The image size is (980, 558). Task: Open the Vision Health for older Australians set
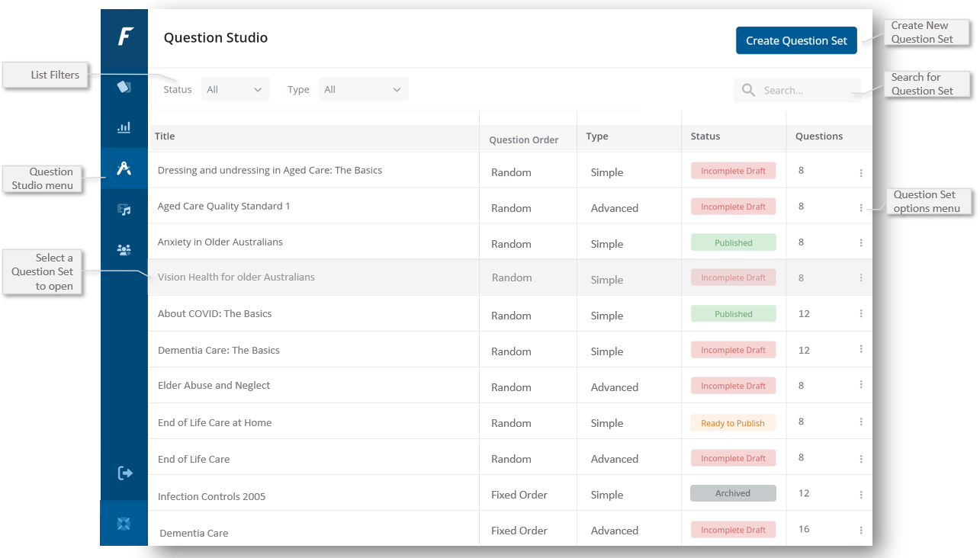click(x=236, y=277)
